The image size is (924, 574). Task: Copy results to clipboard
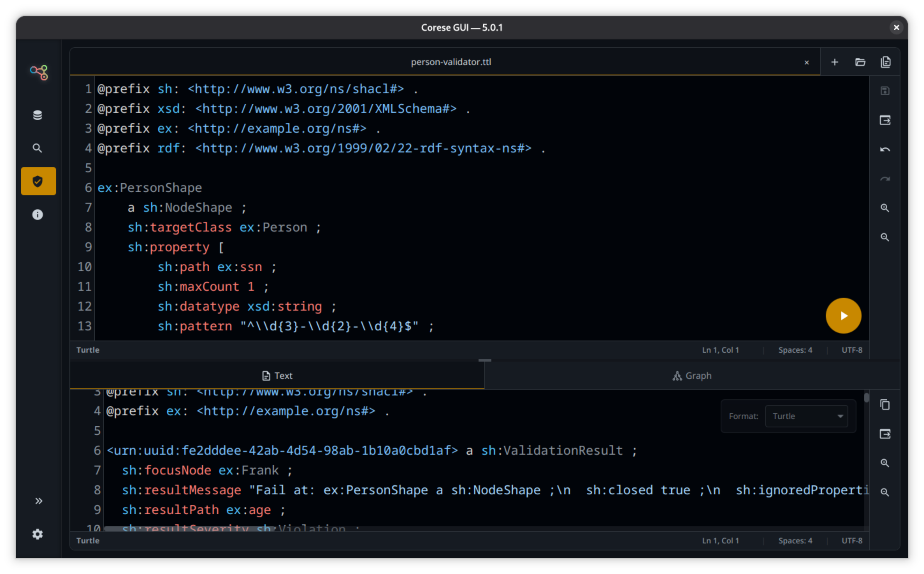[x=885, y=405]
